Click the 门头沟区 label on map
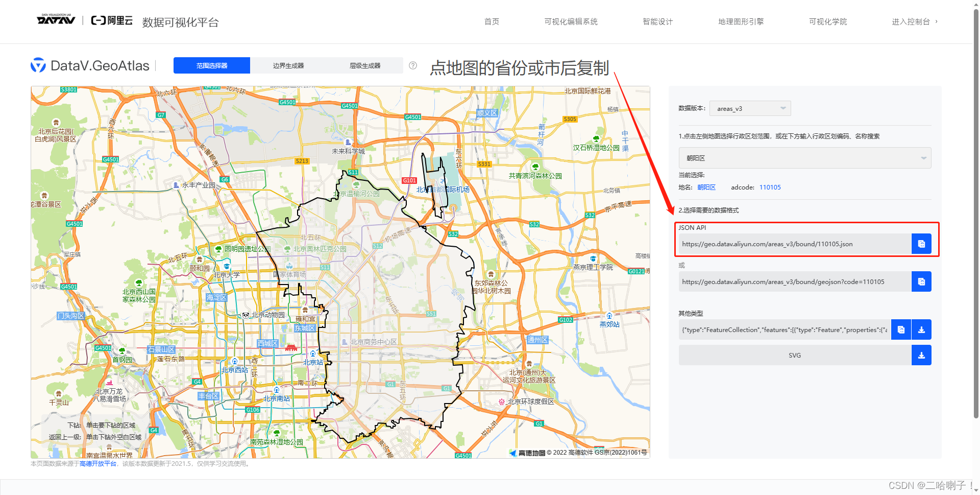The height and width of the screenshot is (495, 980). (x=70, y=316)
